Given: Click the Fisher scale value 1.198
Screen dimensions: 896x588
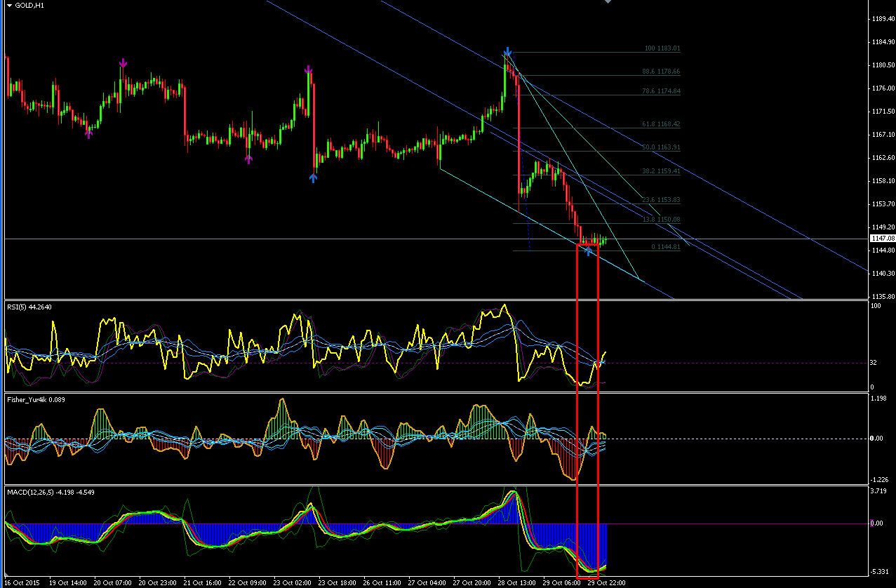Looking at the screenshot, I should pos(878,399).
